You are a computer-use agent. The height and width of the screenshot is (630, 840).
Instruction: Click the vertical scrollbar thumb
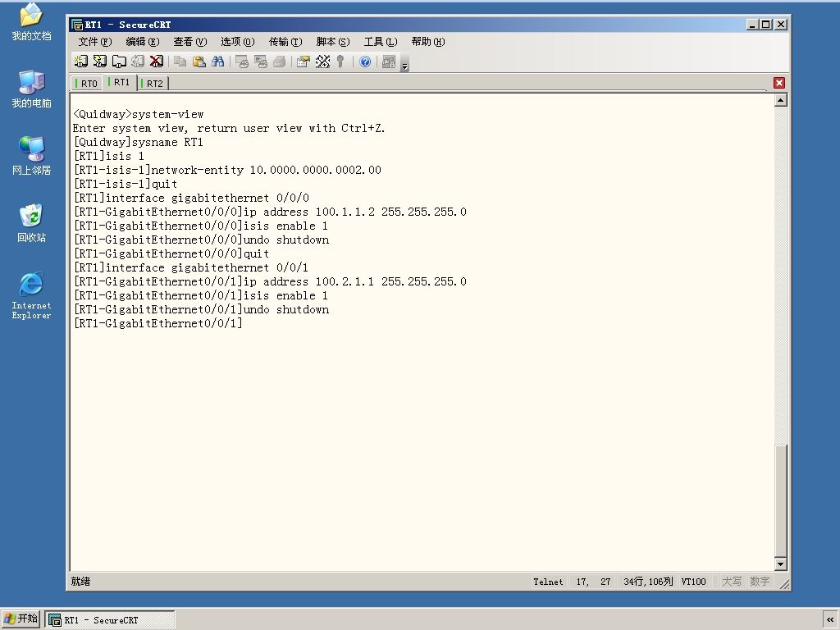pos(781,501)
